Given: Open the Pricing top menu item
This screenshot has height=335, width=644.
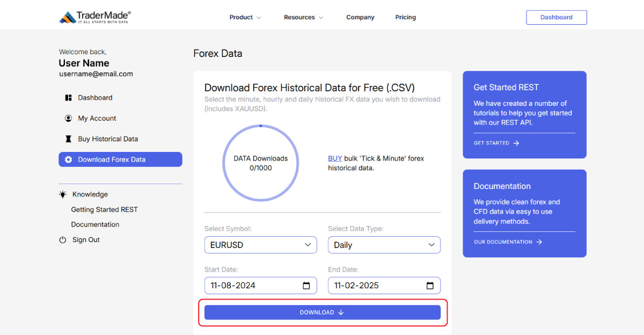Looking at the screenshot, I should click(x=406, y=17).
